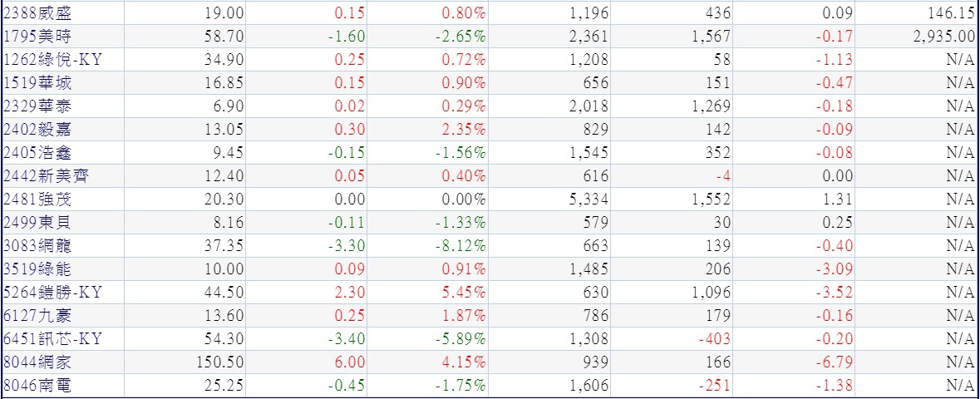Click the N/A cell in 網龍 row
The height and width of the screenshot is (399, 980).
pyautogui.click(x=961, y=246)
